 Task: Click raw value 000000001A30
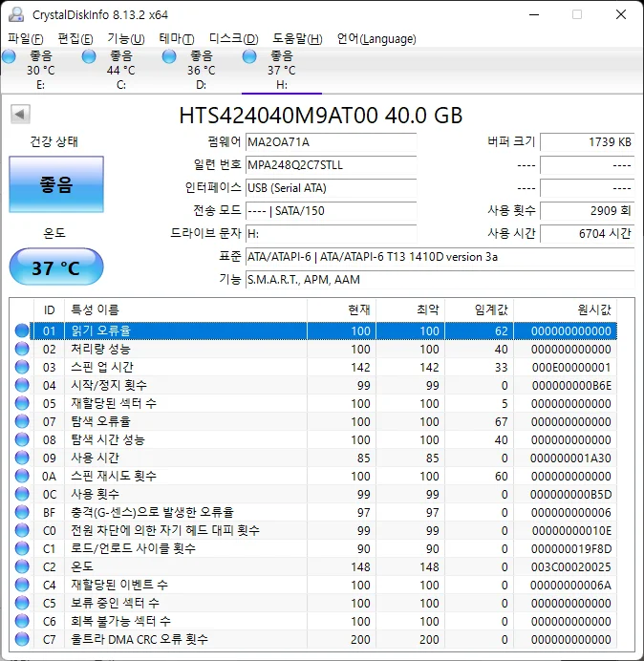tap(570, 458)
